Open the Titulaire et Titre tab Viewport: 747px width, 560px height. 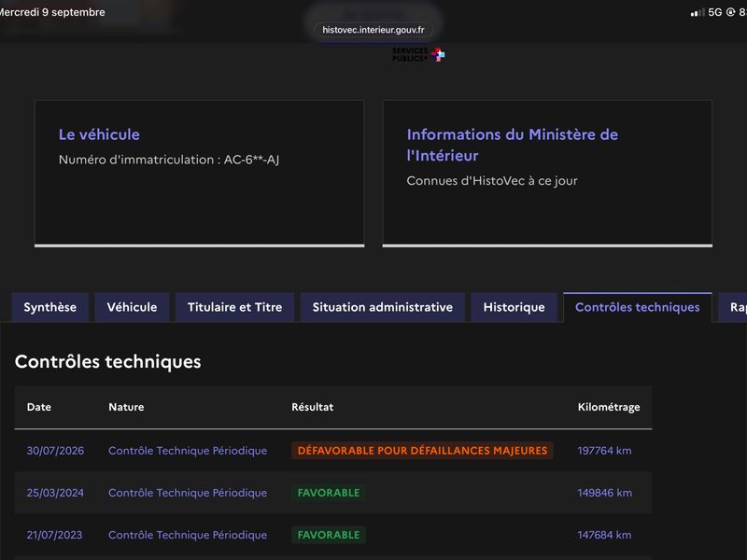click(235, 307)
